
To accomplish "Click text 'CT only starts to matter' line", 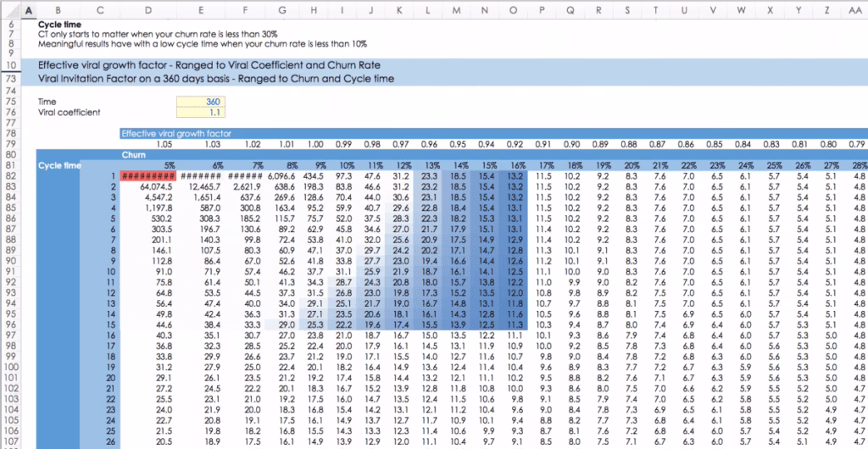I will 159,34.
